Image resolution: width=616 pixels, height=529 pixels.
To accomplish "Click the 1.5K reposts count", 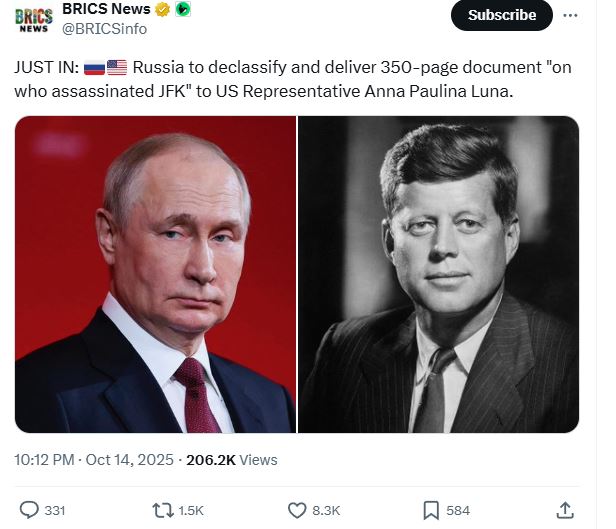I will tap(190, 510).
